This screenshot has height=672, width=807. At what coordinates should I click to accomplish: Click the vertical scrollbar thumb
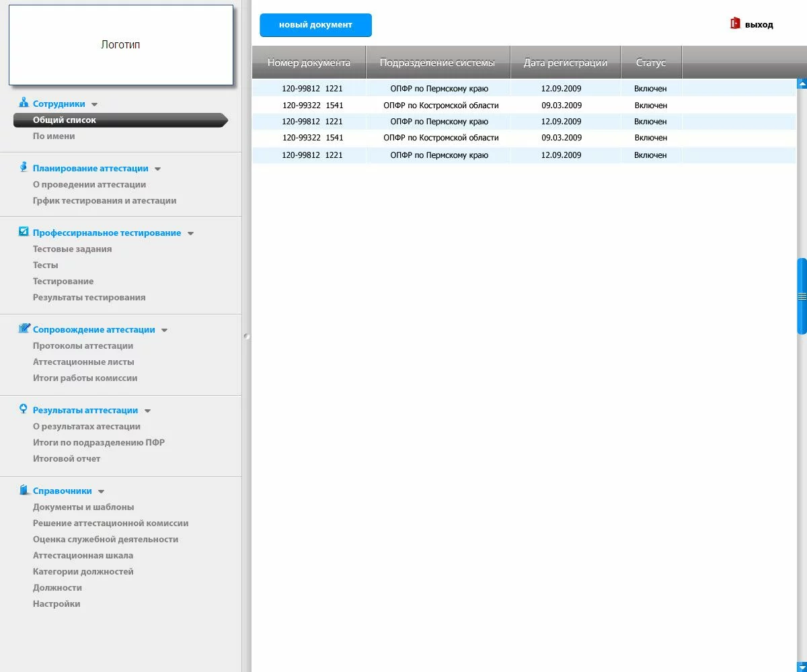[x=802, y=296]
